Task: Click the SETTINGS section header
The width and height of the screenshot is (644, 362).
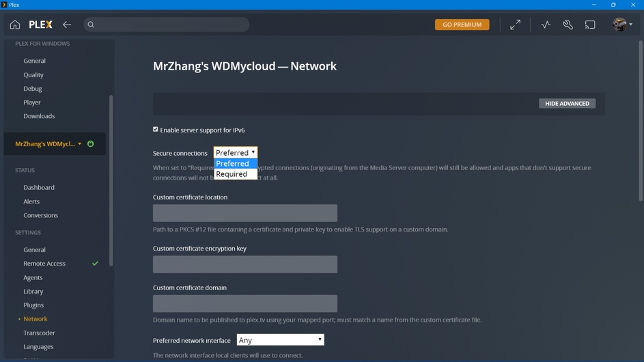Action: [x=28, y=232]
